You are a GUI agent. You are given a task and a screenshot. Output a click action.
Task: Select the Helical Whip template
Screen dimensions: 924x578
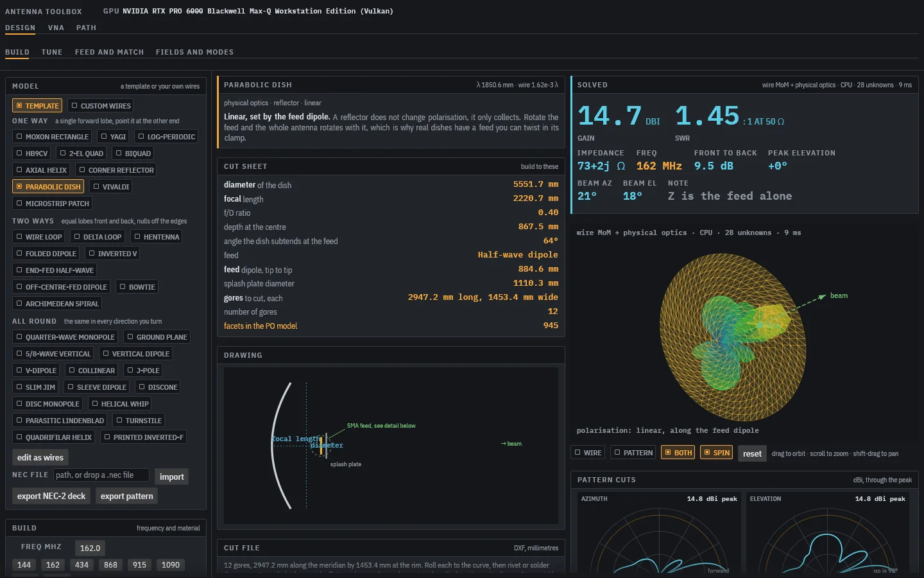(x=120, y=403)
